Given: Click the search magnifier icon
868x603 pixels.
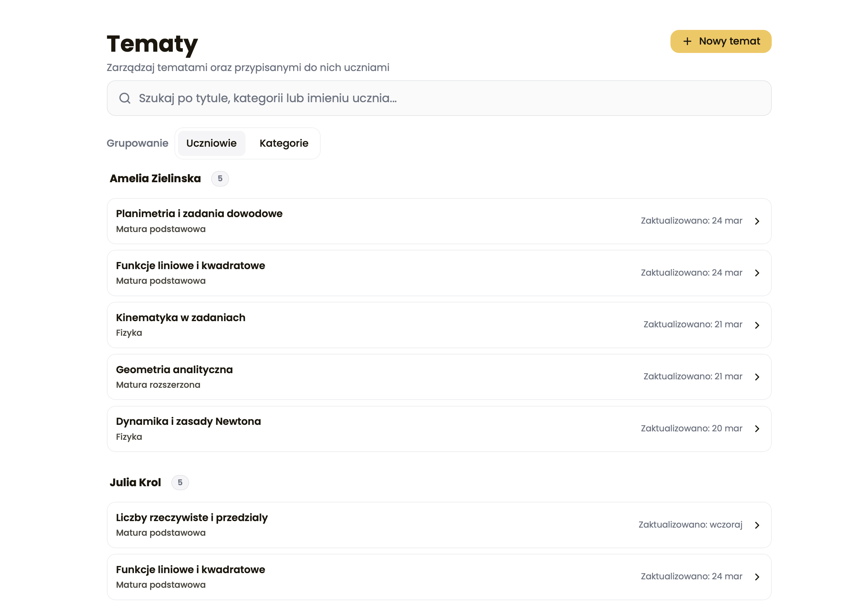Looking at the screenshot, I should click(125, 98).
